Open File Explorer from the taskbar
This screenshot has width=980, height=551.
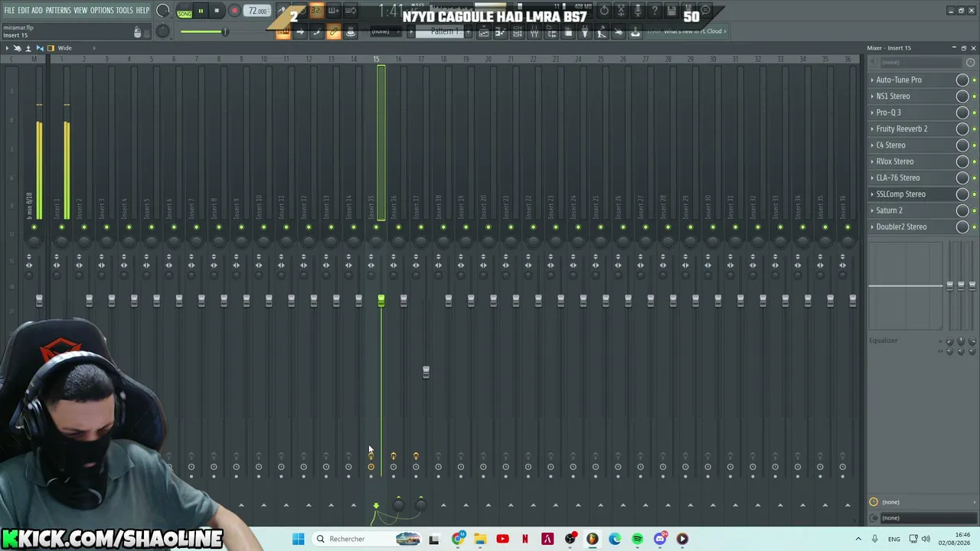point(480,539)
